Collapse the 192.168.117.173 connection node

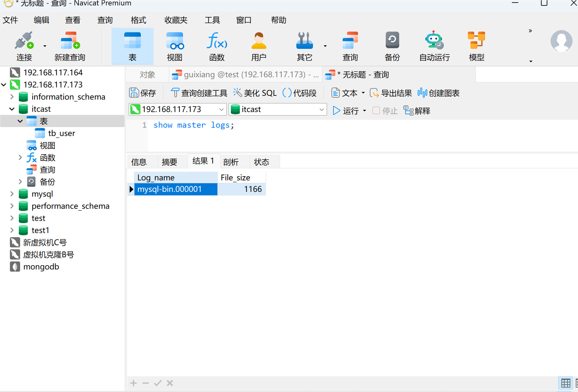(4, 85)
